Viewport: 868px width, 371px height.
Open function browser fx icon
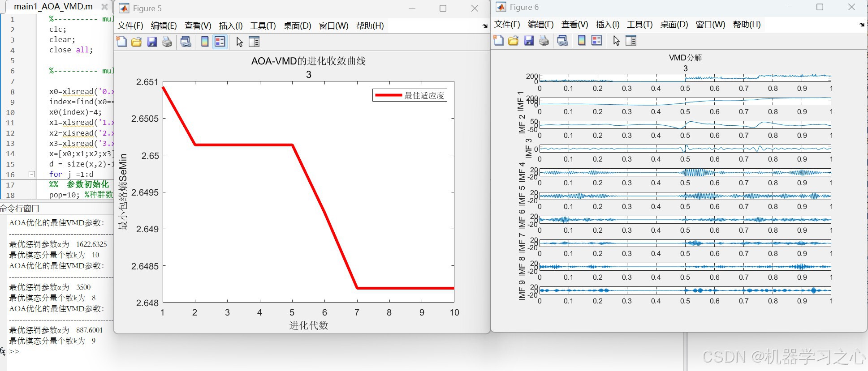(3, 351)
